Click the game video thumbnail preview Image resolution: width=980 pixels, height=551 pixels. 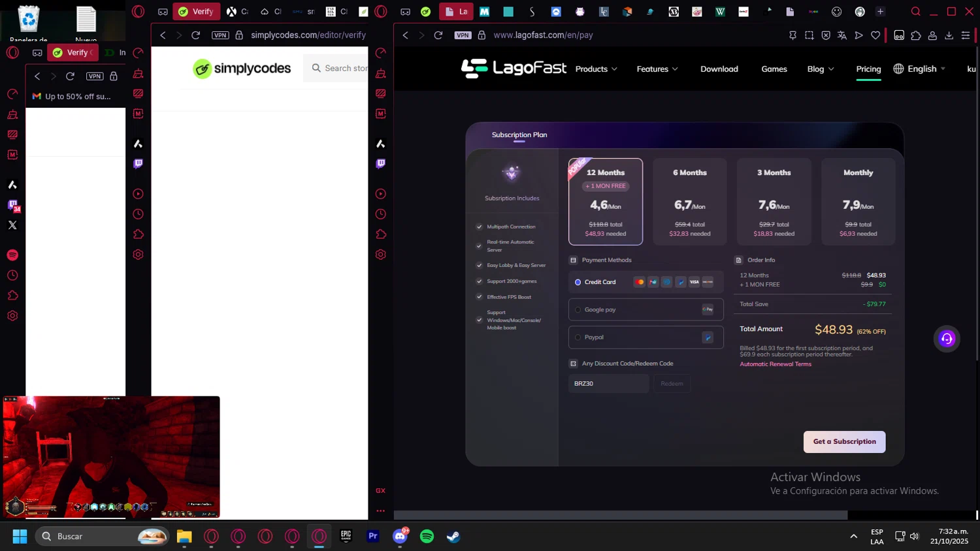[111, 457]
